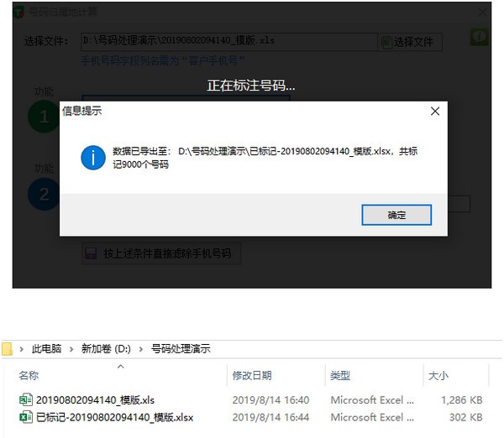504x438 pixels.
Task: Select 此电脑 in the breadcrumb path
Action: click(x=46, y=348)
